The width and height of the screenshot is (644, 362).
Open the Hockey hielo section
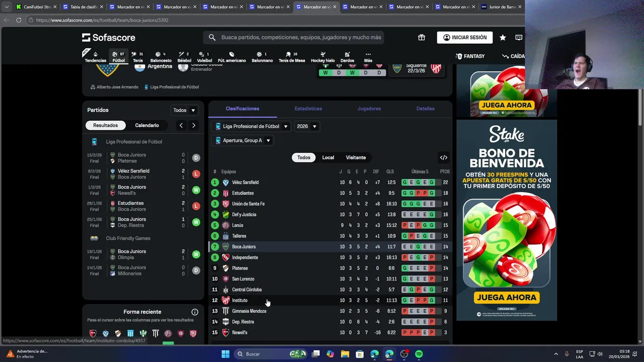coord(323,57)
